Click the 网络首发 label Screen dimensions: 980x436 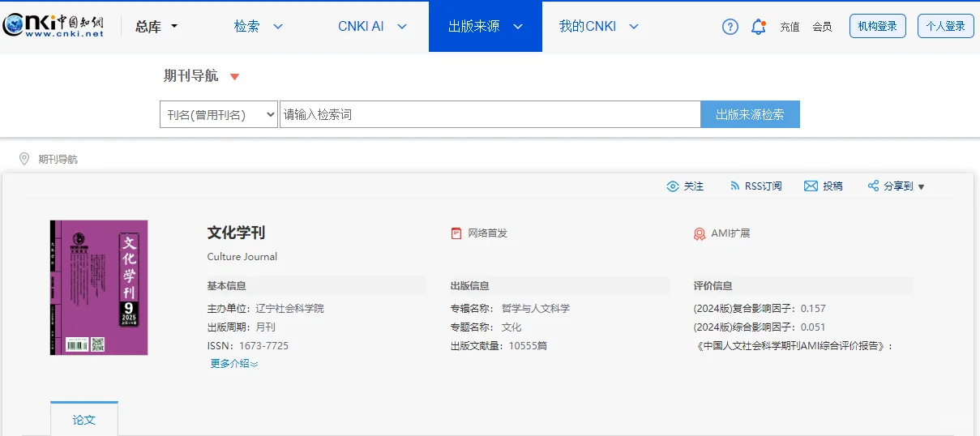pyautogui.click(x=487, y=233)
